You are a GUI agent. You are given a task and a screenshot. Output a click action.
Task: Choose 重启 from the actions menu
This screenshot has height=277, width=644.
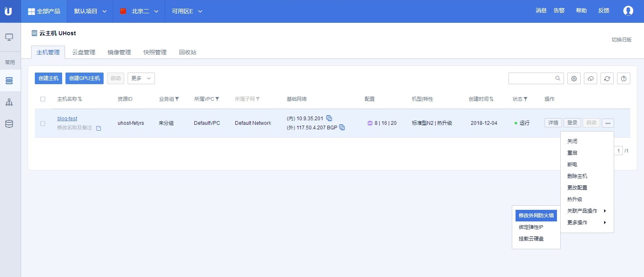[x=572, y=153]
